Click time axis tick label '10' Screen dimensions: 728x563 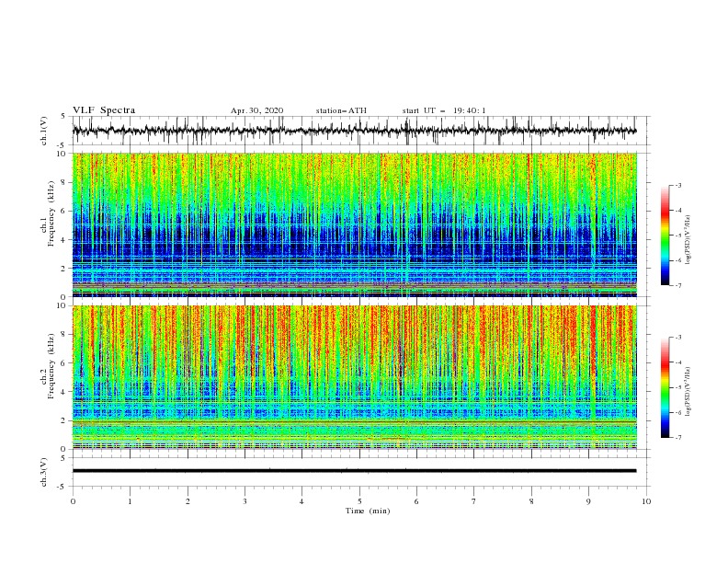click(x=646, y=501)
